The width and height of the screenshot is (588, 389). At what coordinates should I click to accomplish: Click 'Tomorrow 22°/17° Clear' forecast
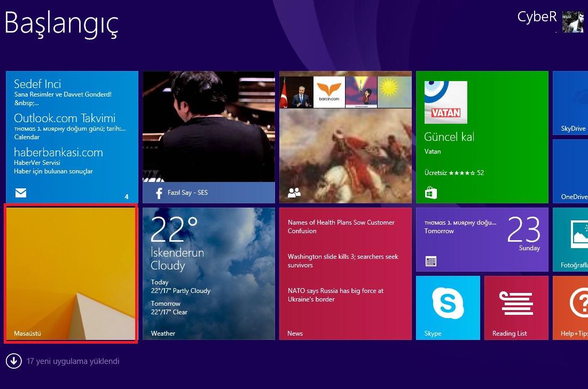coord(169,308)
